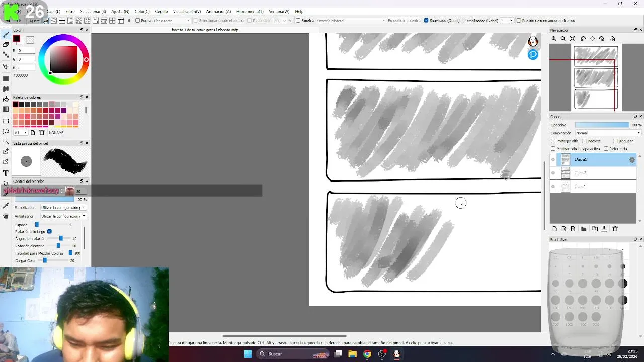The width and height of the screenshot is (644, 362).
Task: Toggle Forma checkbox
Action: coord(137,21)
